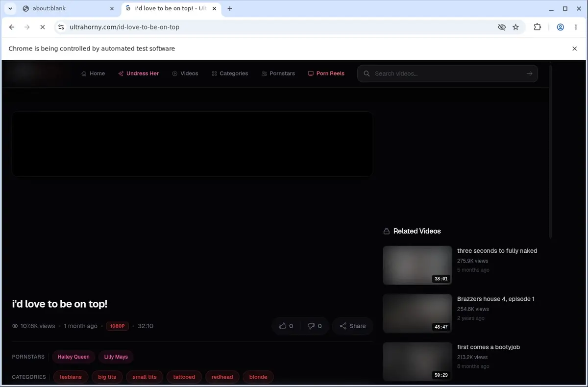This screenshot has width=588, height=387.
Task: Minimize the Chrome window
Action: coord(551,8)
